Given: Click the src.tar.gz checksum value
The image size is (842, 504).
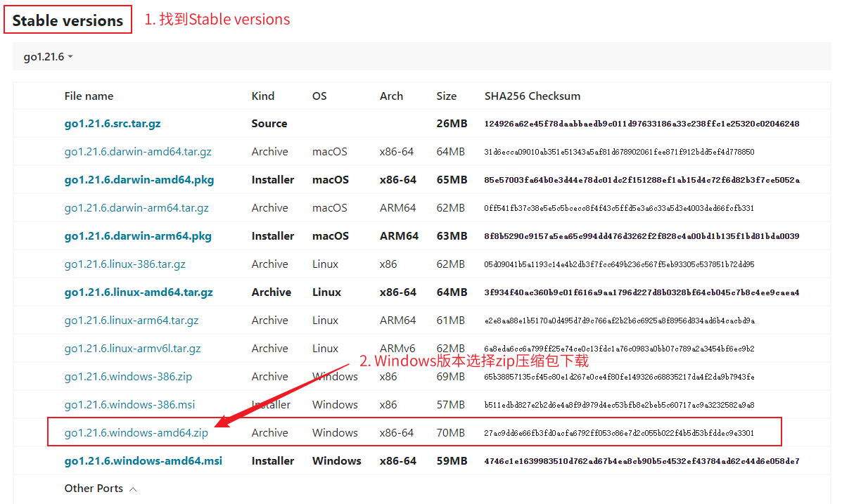Looking at the screenshot, I should tap(642, 124).
